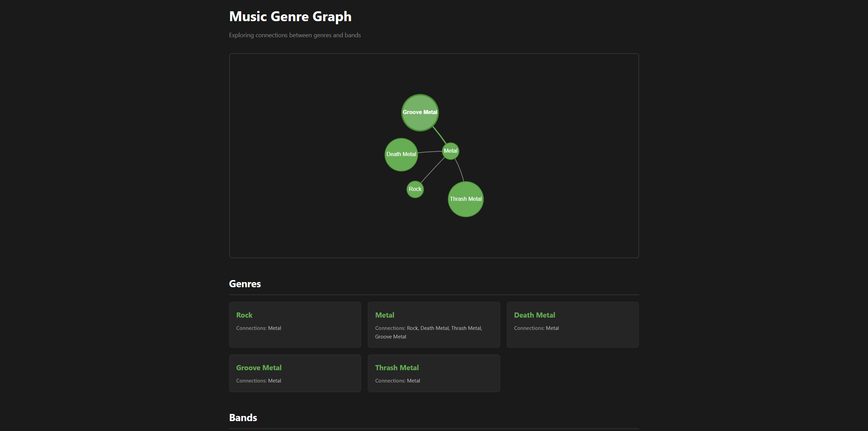The image size is (868, 431).
Task: Click the Music Genre Graph page title
Action: coord(290,16)
